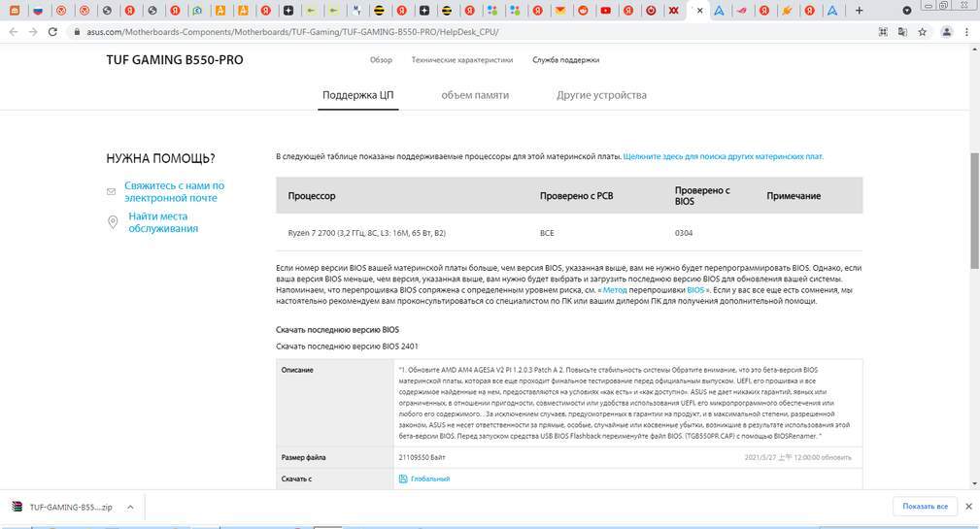Click the Ryzen 7 2700 processor cell
Viewport: 980px width, 529px height.
point(366,233)
